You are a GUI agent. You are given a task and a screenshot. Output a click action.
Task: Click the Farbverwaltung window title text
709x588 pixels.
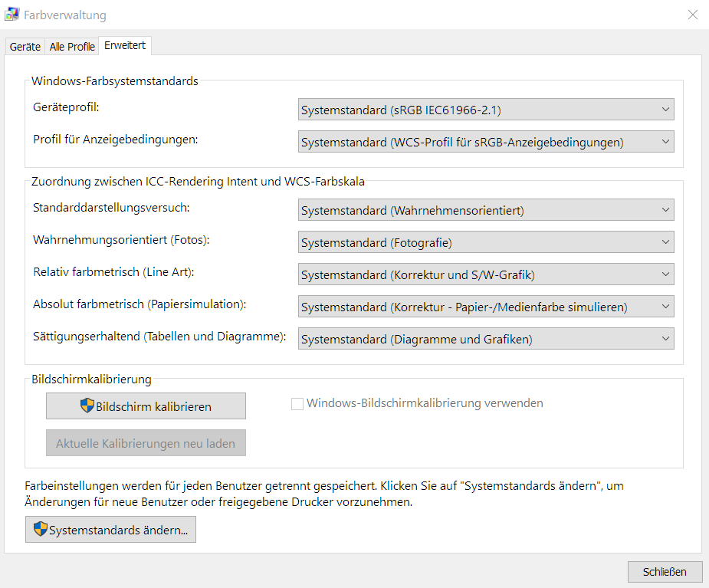(65, 15)
